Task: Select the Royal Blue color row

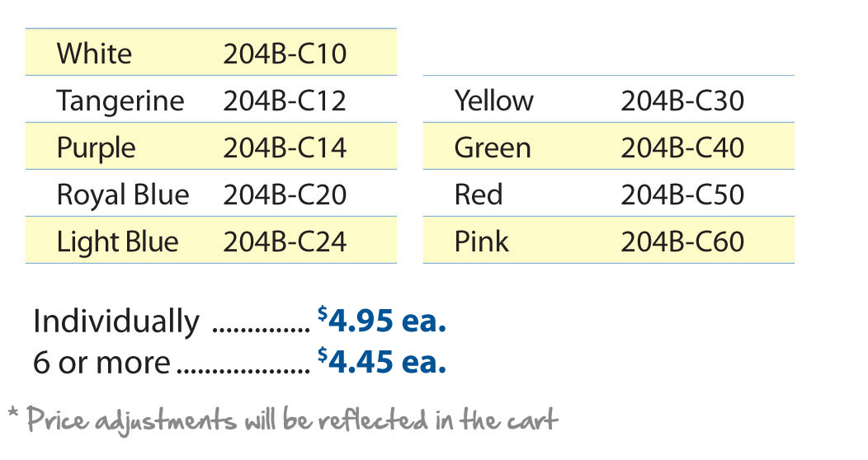Action: click(211, 193)
